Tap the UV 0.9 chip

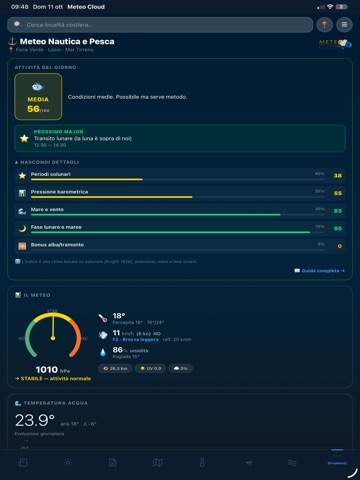(x=150, y=368)
